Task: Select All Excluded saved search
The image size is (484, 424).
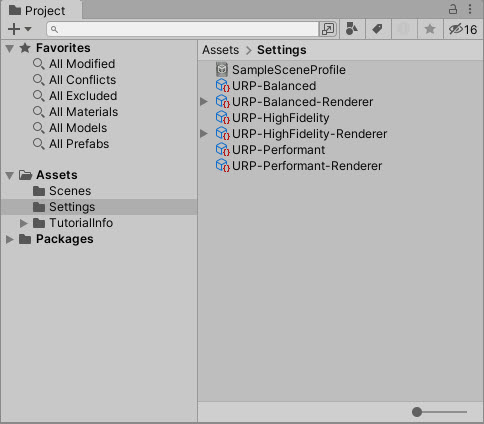Action: (83, 96)
